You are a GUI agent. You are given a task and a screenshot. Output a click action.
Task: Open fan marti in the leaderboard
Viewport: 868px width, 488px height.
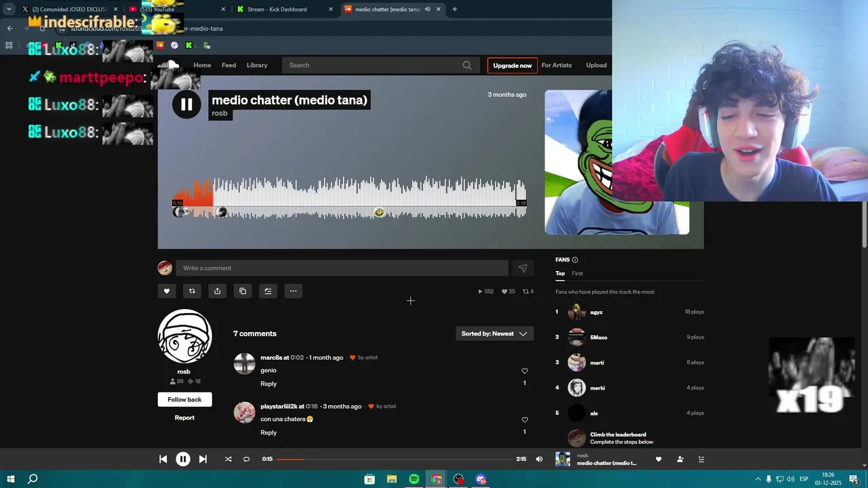[x=597, y=363]
